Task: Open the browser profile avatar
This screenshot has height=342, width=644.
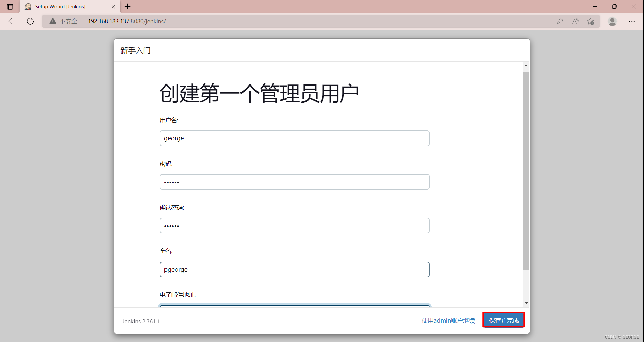Action: point(612,21)
